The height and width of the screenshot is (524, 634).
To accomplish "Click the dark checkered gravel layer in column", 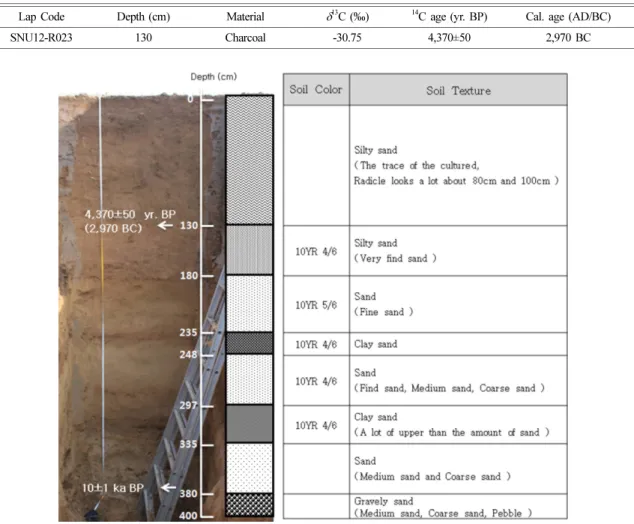I will pos(249,505).
